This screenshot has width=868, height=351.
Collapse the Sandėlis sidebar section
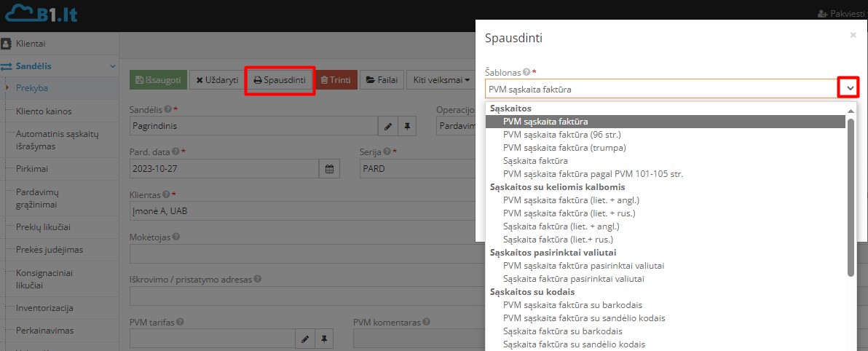[113, 66]
